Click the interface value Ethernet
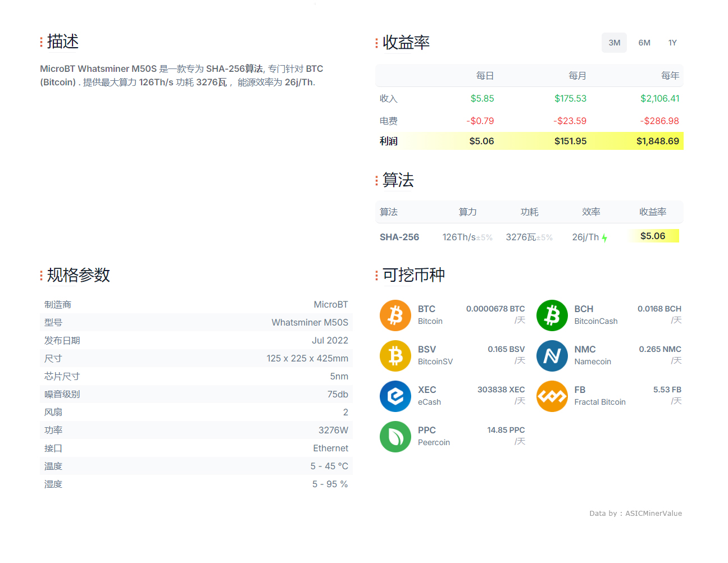Image resolution: width=728 pixels, height=563 pixels. coord(330,448)
